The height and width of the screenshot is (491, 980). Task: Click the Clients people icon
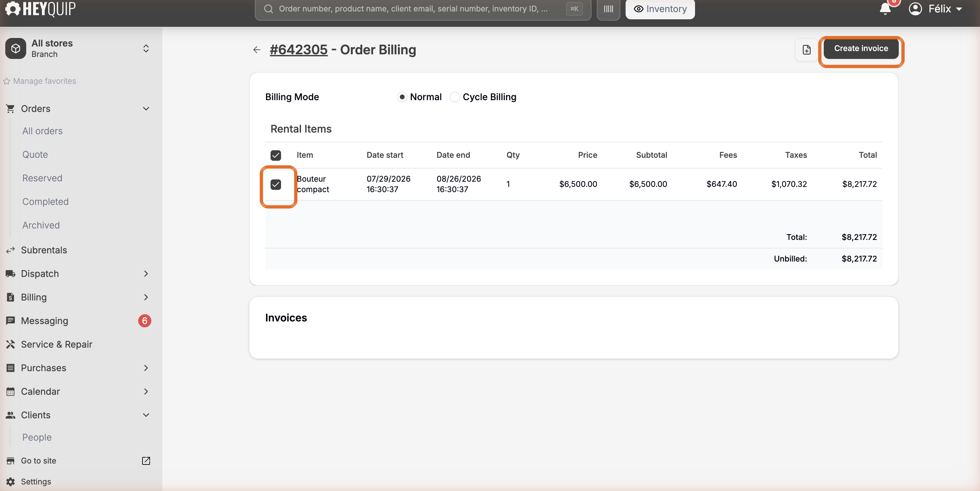(10, 415)
